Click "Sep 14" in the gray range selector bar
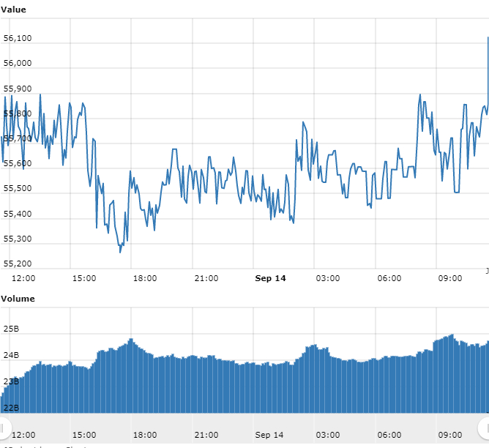Image resolution: width=489 pixels, height=448 pixels. (x=269, y=435)
